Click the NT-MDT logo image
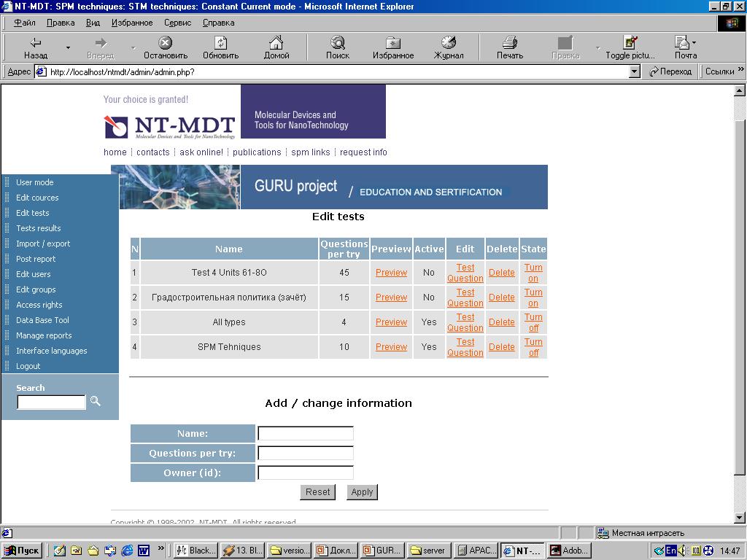Screen dimensions: 747x560 coord(169,127)
